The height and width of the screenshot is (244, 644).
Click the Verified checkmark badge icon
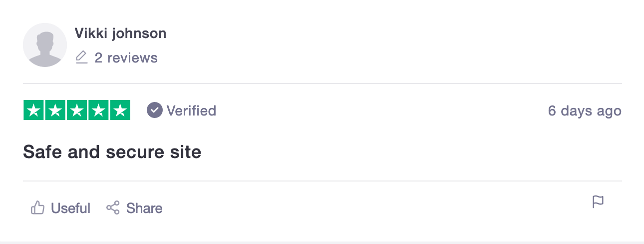(x=155, y=110)
